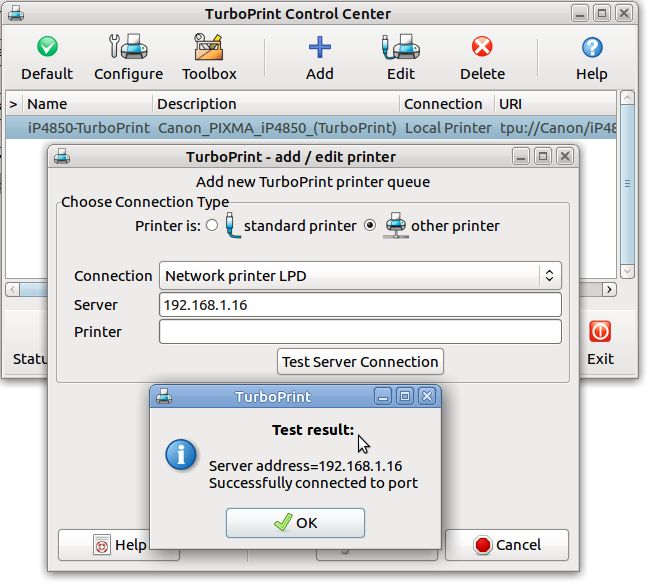Select the standard printer radio button
Screen dimensions: 650x584
(x=212, y=225)
